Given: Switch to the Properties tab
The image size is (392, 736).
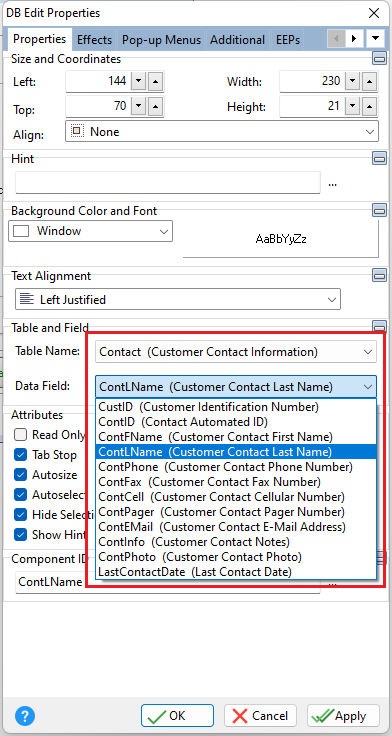Looking at the screenshot, I should pyautogui.click(x=39, y=39).
